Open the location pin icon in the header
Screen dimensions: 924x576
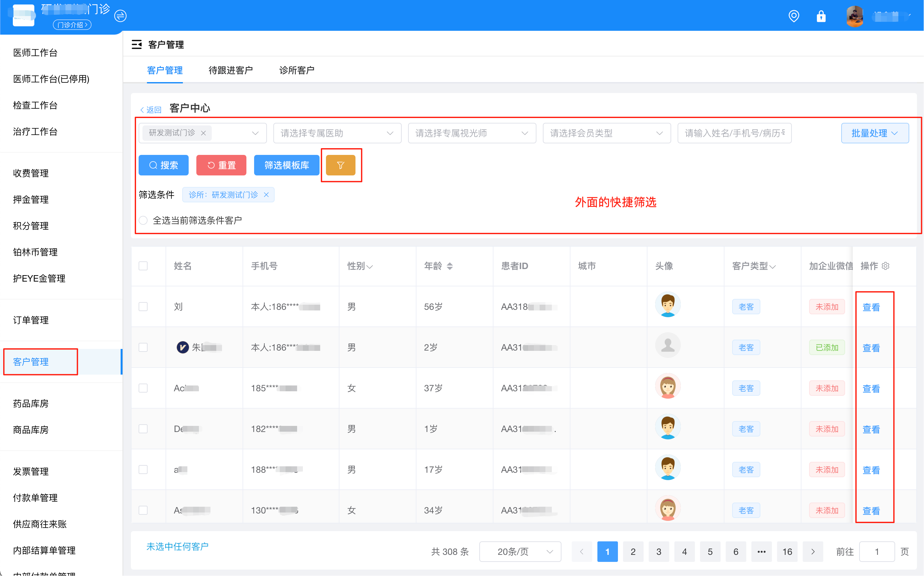[x=794, y=16]
